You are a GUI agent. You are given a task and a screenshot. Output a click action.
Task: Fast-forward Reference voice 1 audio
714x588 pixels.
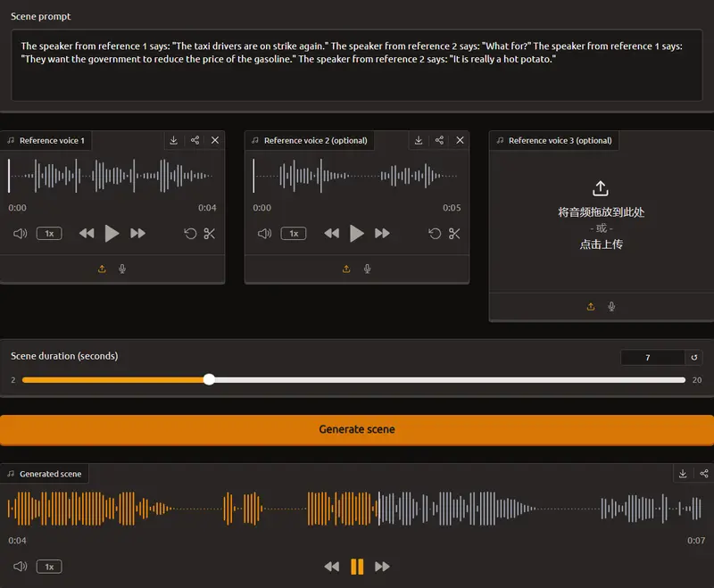click(x=137, y=234)
